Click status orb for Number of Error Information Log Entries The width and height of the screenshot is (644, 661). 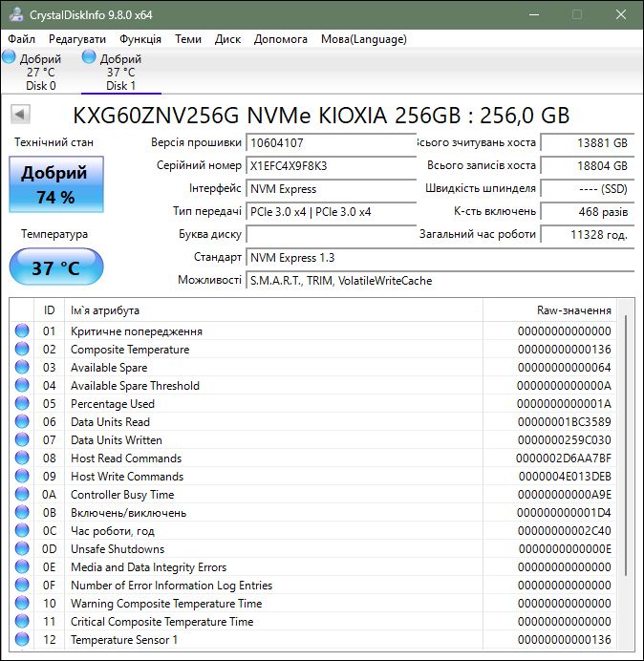22,585
